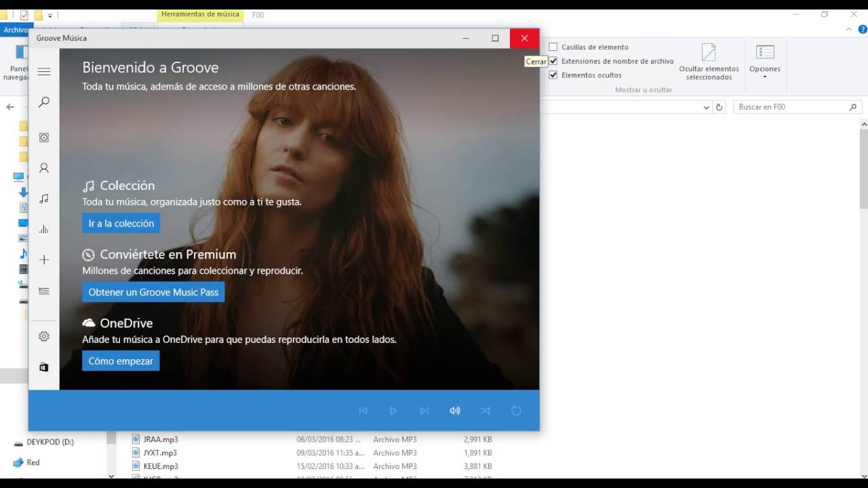Click the Colección heading
This screenshot has height=488, width=868.
tap(127, 186)
